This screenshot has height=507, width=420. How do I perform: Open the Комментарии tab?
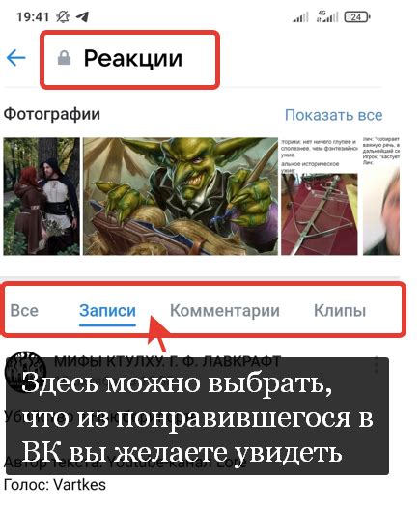(x=225, y=311)
